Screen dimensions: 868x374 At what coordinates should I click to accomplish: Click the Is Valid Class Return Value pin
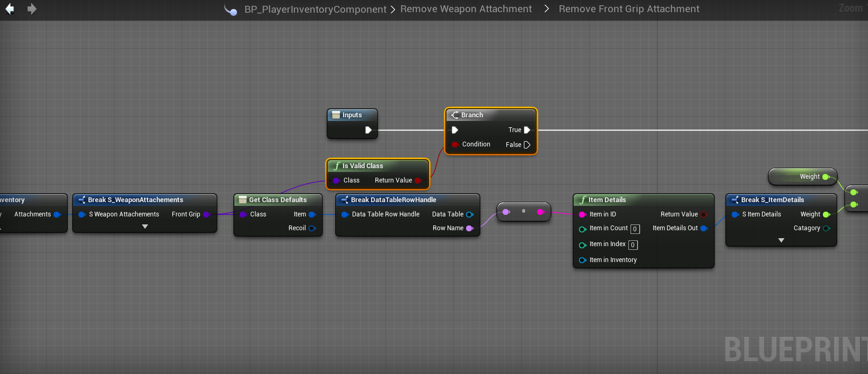point(418,180)
